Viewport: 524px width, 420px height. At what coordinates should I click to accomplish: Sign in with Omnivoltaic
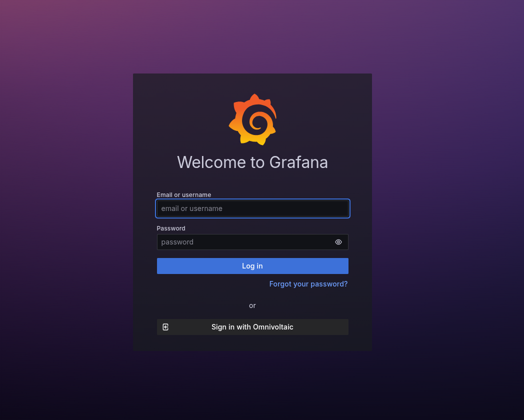[252, 327]
